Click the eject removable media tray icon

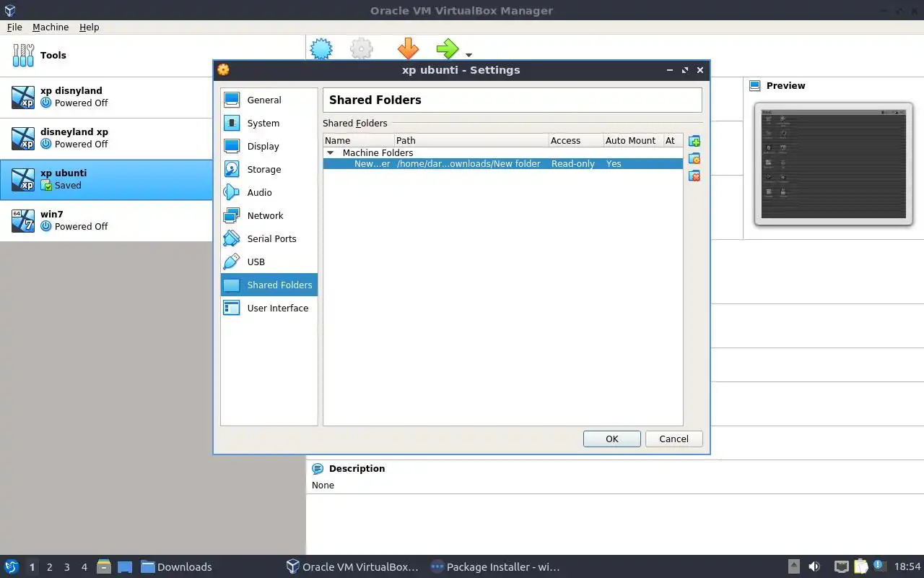(x=793, y=566)
